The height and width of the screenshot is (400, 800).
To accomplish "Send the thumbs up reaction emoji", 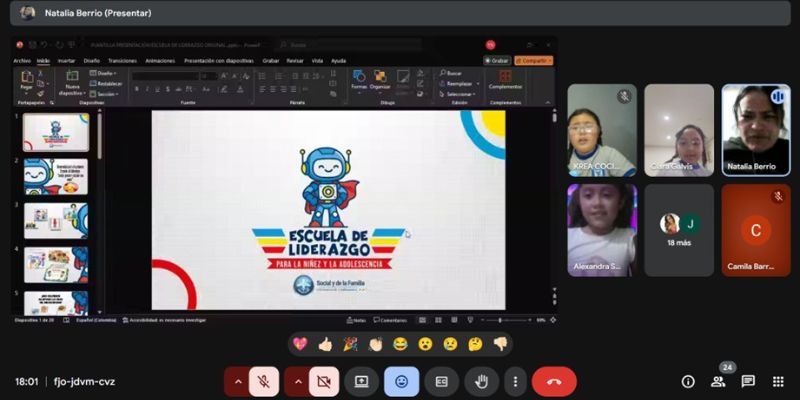I will tap(325, 344).
